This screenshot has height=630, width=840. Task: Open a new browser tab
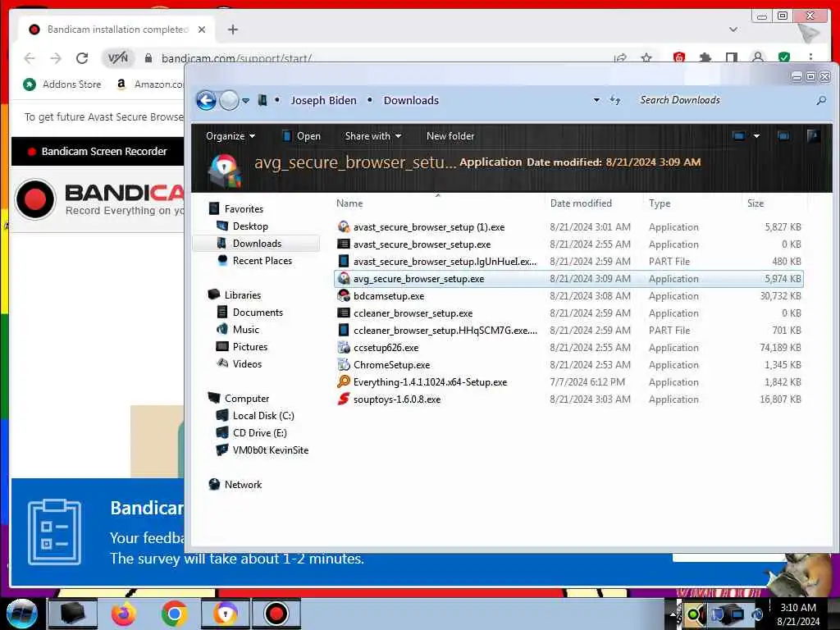tap(232, 30)
